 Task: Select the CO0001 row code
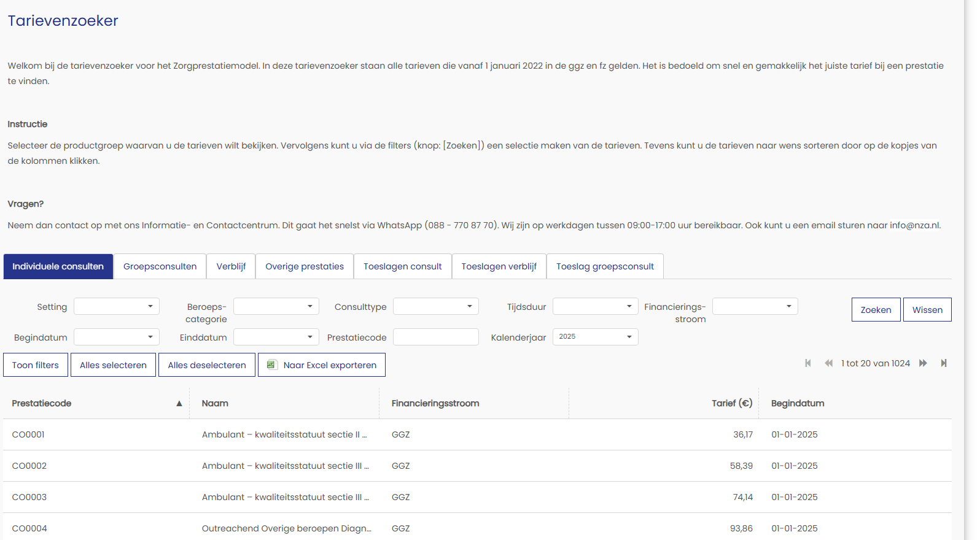[x=28, y=434]
